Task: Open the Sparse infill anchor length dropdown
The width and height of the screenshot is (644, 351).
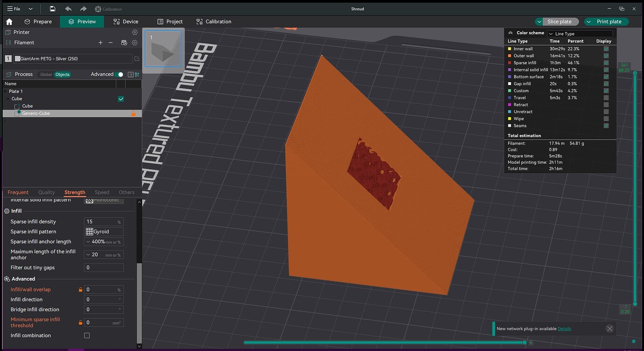Action: point(104,242)
